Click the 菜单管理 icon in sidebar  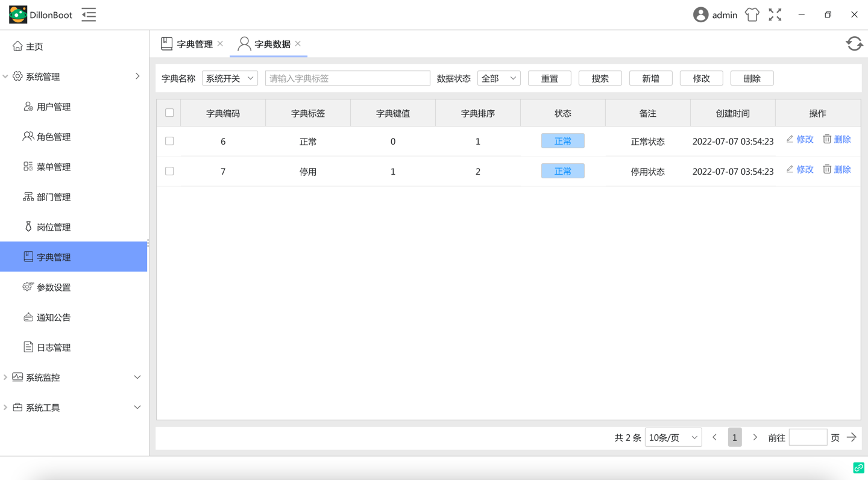[x=28, y=166]
